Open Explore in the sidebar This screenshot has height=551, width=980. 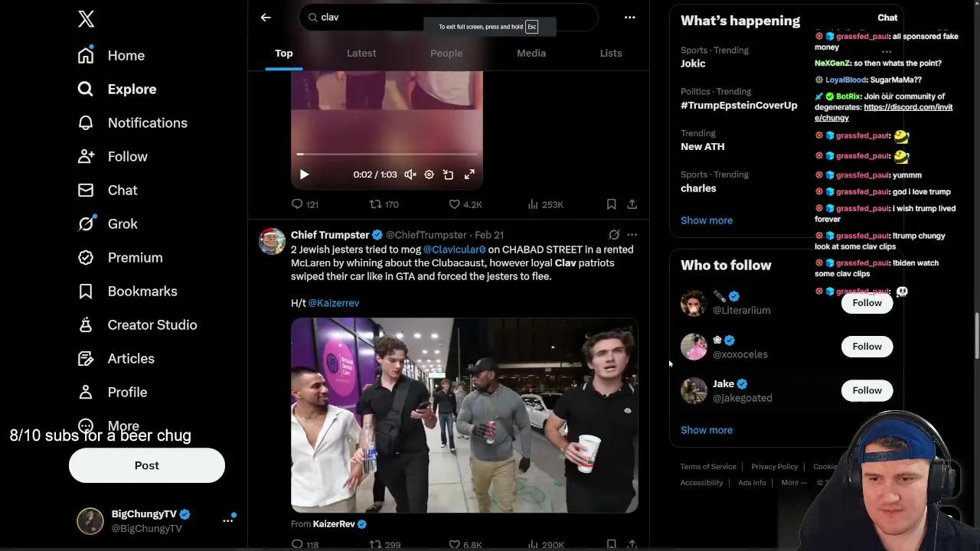click(116, 89)
